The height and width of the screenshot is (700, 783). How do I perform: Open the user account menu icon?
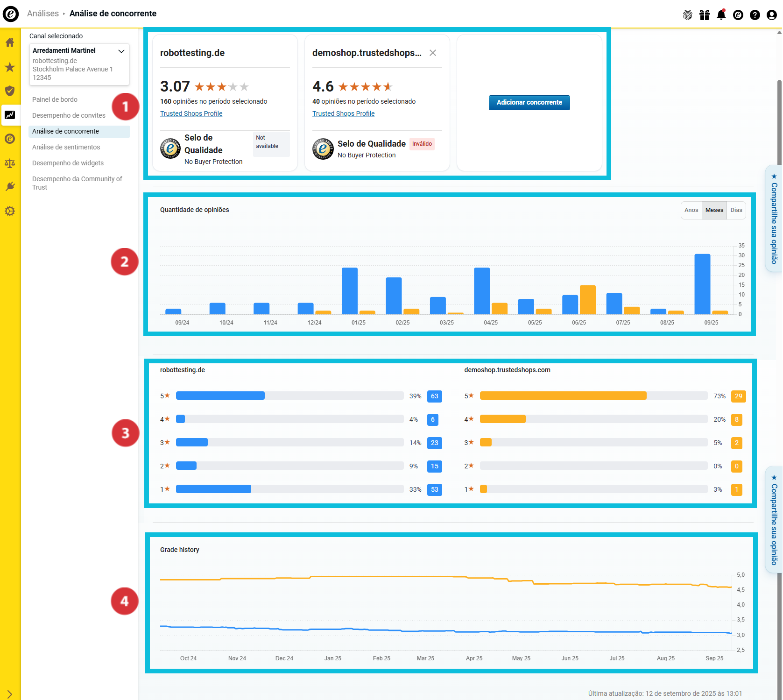(x=771, y=15)
